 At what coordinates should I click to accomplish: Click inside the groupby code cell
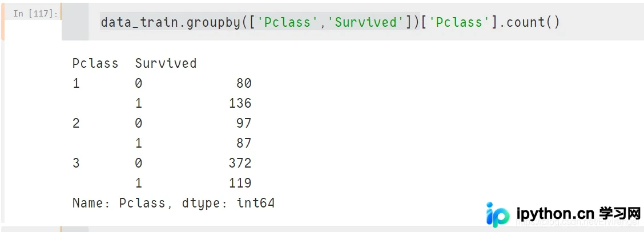coord(352,22)
